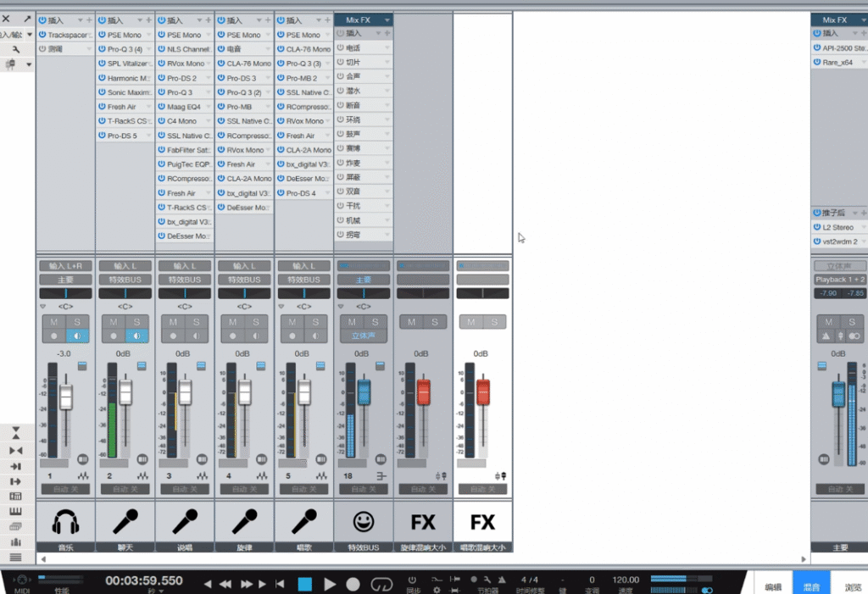Click the smiley icon on 特效BUS channel

[x=364, y=521]
